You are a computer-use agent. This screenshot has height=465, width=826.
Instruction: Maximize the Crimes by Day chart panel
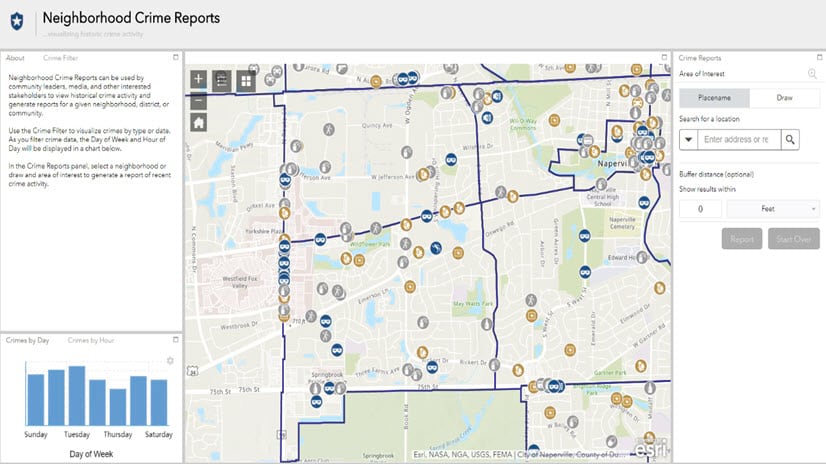point(176,340)
